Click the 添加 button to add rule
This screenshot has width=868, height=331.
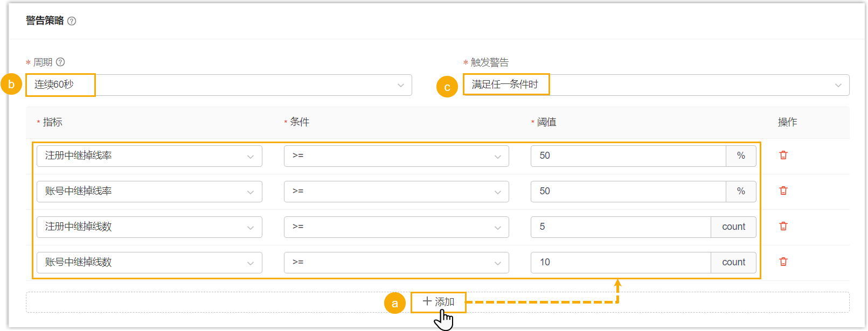point(438,302)
